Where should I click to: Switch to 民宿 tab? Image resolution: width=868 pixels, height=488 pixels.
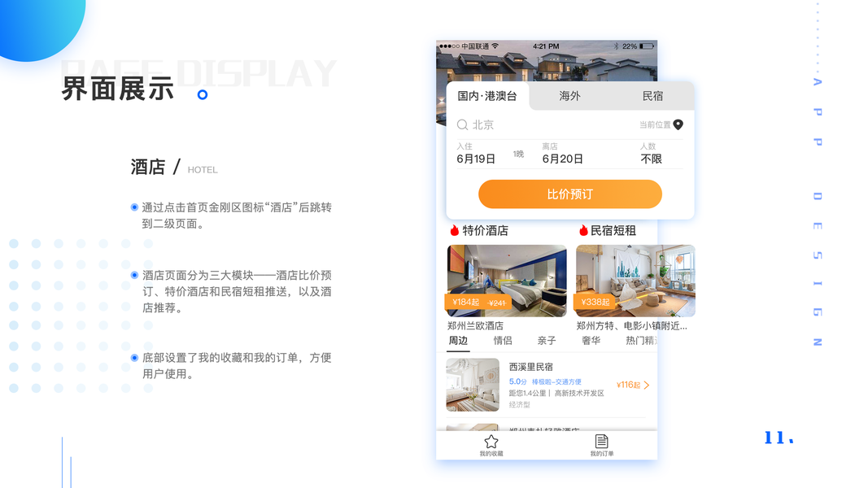pyautogui.click(x=652, y=96)
